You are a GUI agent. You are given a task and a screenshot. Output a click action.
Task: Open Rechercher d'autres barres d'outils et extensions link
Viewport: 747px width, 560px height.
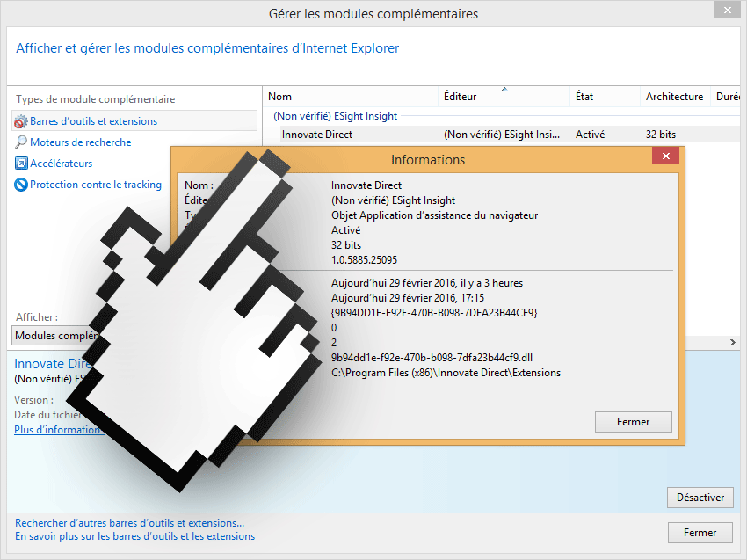(129, 523)
